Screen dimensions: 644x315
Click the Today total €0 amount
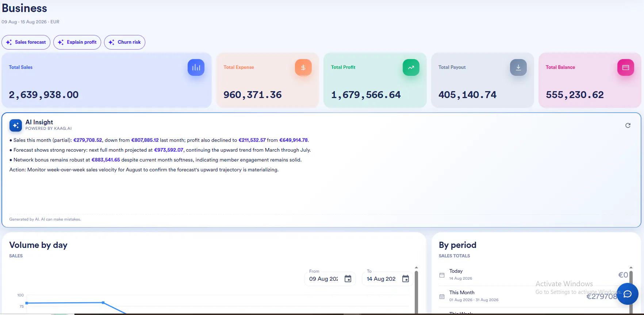click(623, 275)
